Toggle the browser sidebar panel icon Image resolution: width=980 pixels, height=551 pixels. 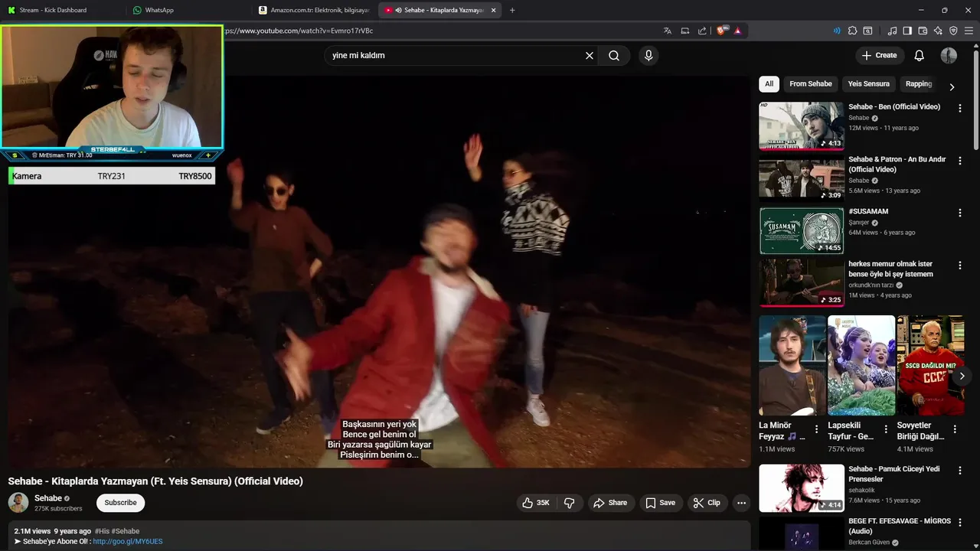tap(907, 31)
